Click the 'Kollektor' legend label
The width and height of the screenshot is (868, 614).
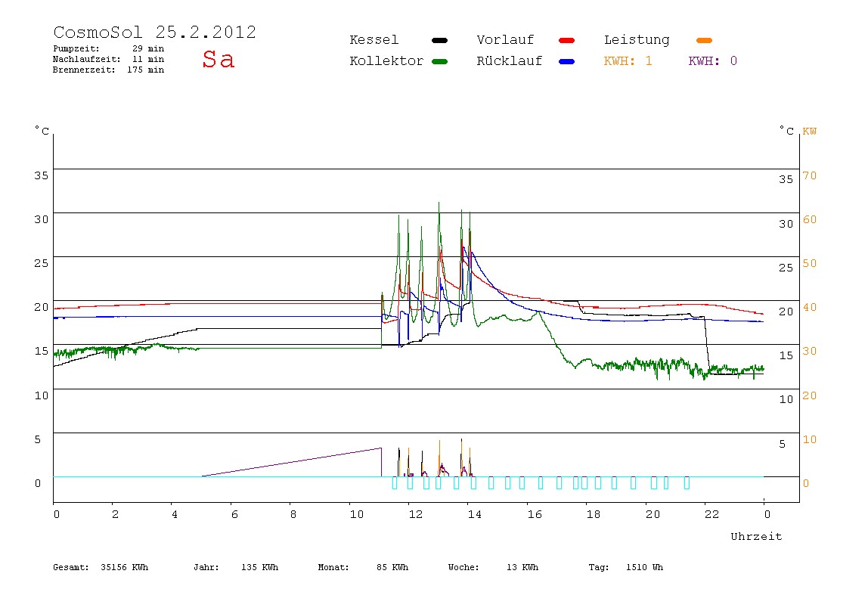coord(386,61)
